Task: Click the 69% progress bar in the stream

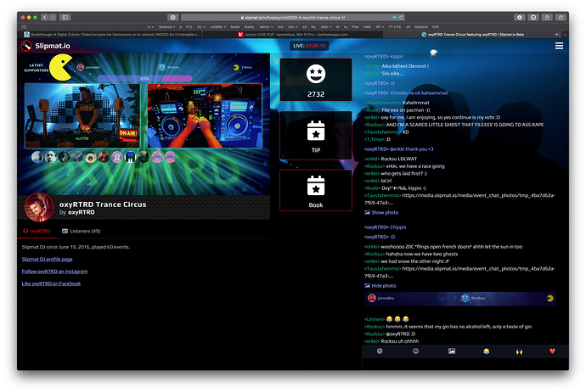Action: [x=144, y=78]
